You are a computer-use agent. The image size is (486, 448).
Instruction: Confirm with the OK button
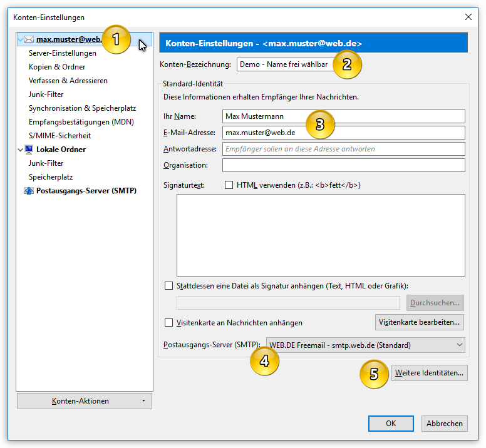(391, 423)
